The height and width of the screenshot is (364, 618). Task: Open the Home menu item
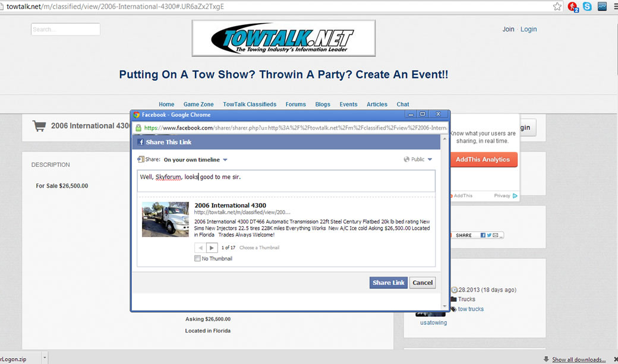[x=166, y=105]
